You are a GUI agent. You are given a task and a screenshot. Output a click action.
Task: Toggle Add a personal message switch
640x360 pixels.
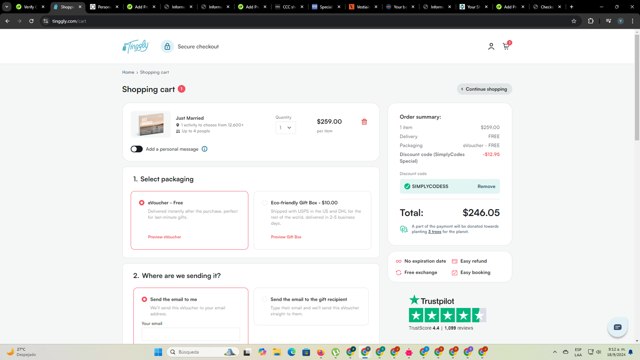tap(136, 149)
